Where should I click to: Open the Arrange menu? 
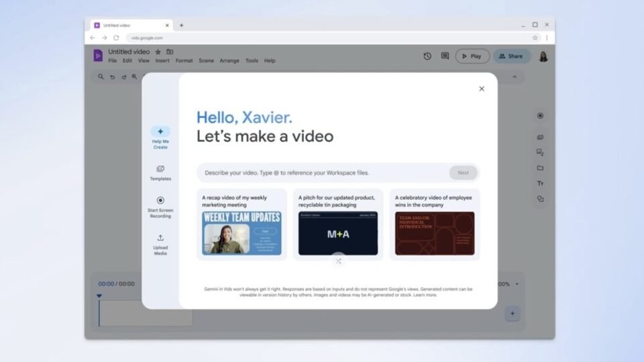coord(229,61)
